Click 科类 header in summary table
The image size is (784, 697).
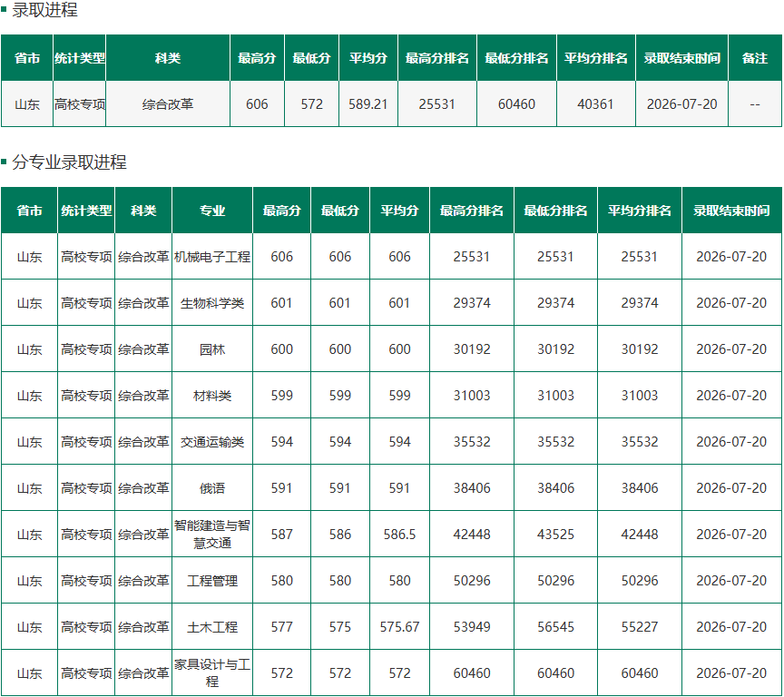(168, 58)
